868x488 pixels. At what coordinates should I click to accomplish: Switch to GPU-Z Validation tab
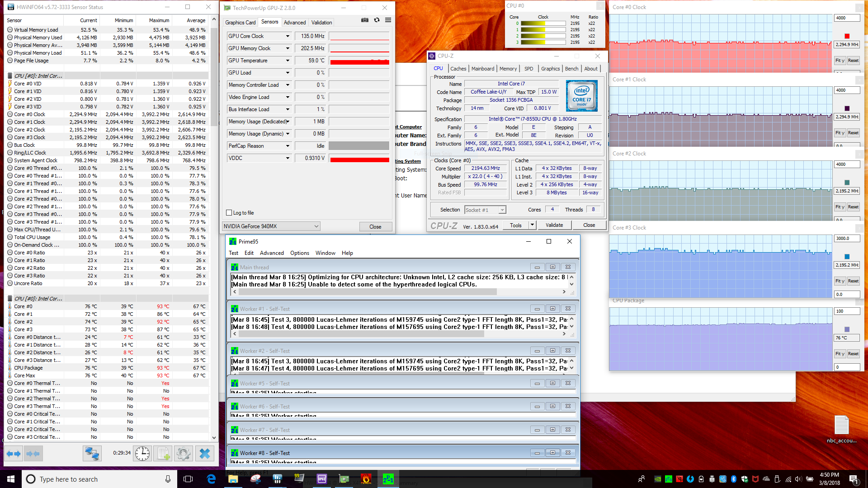(x=321, y=22)
